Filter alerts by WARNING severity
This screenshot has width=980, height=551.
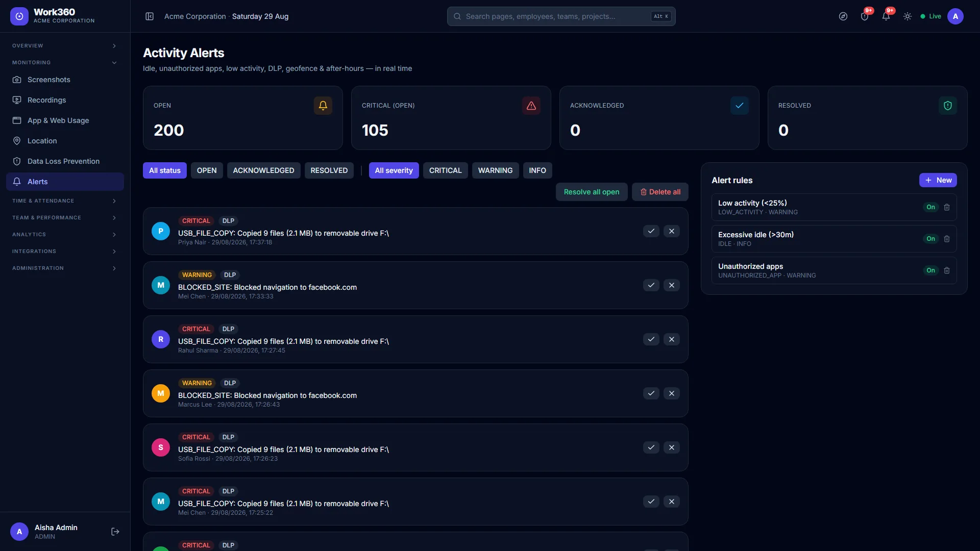pos(495,170)
